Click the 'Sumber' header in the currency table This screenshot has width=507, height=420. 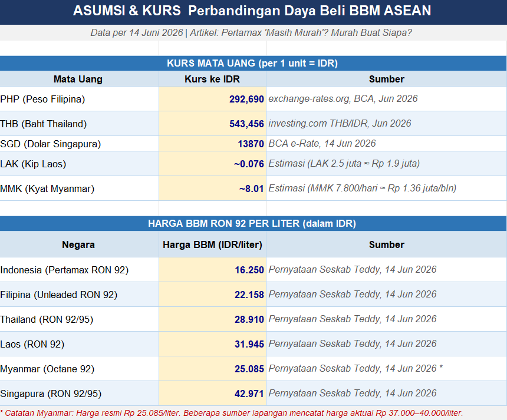point(386,79)
